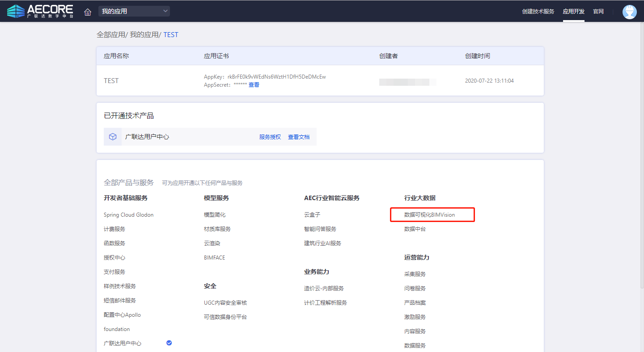Click the 广联达用户中心 cube icon
Screen dimensions: 644x352
click(x=113, y=137)
